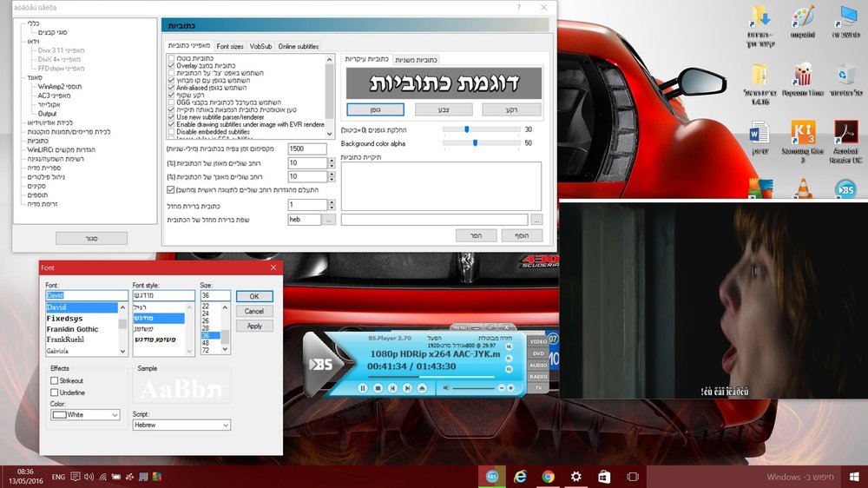
Task: Open the Color dropdown showing White
Action: click(x=85, y=414)
